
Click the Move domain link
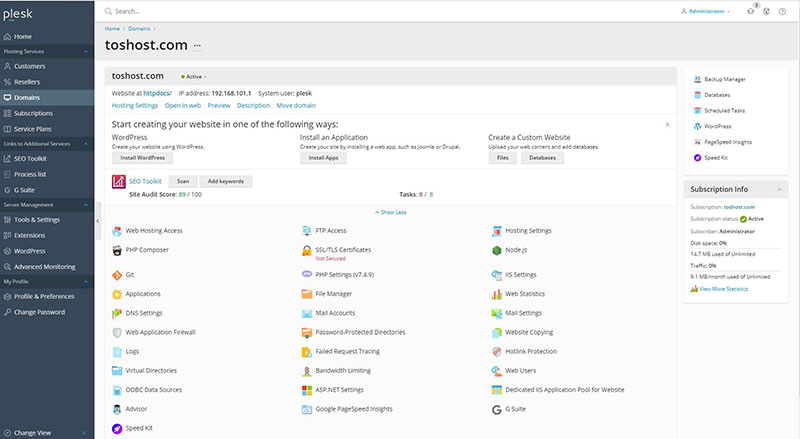pyautogui.click(x=296, y=106)
